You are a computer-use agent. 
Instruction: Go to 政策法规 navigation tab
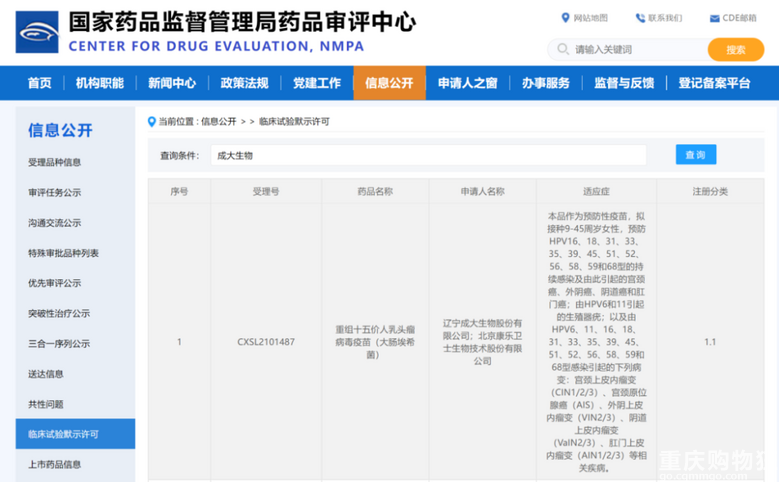click(244, 83)
